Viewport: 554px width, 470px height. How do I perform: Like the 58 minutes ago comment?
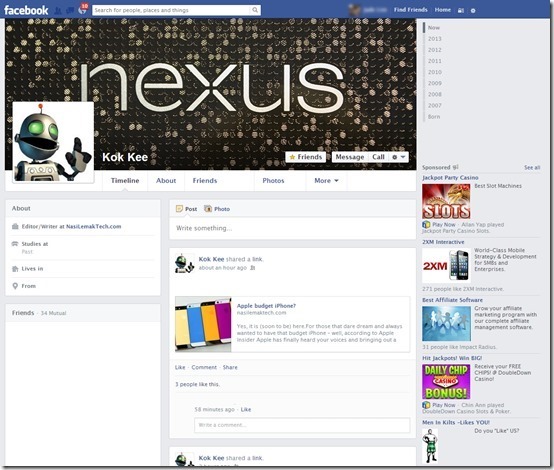coord(246,410)
